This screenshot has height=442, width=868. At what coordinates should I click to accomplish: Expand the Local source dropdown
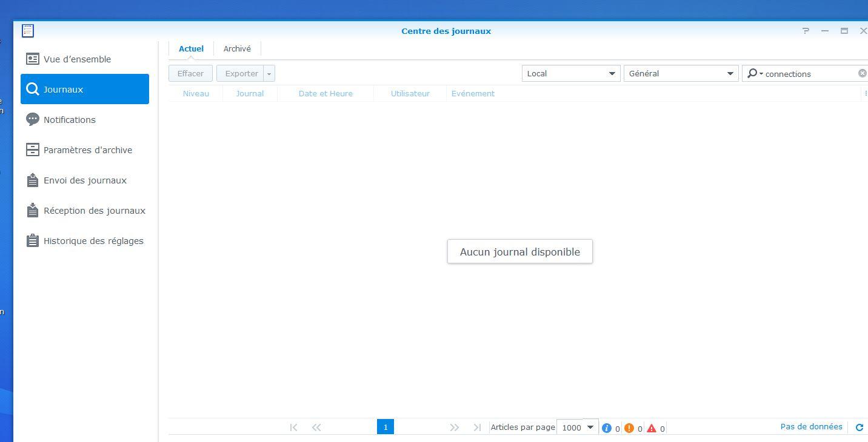[570, 73]
